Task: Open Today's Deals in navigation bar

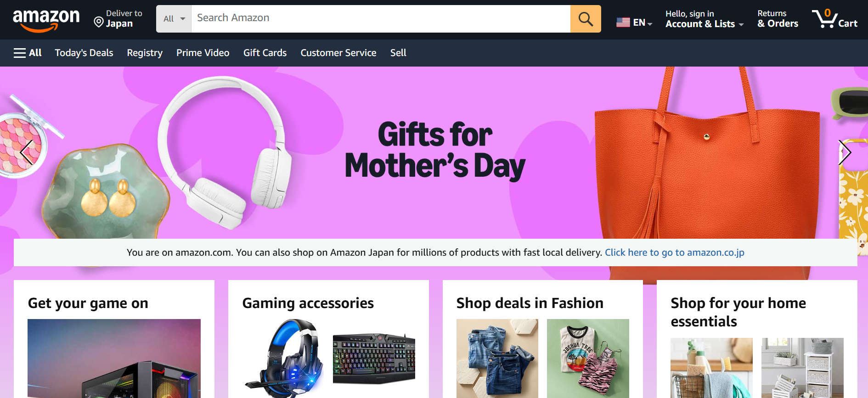Action: click(84, 53)
